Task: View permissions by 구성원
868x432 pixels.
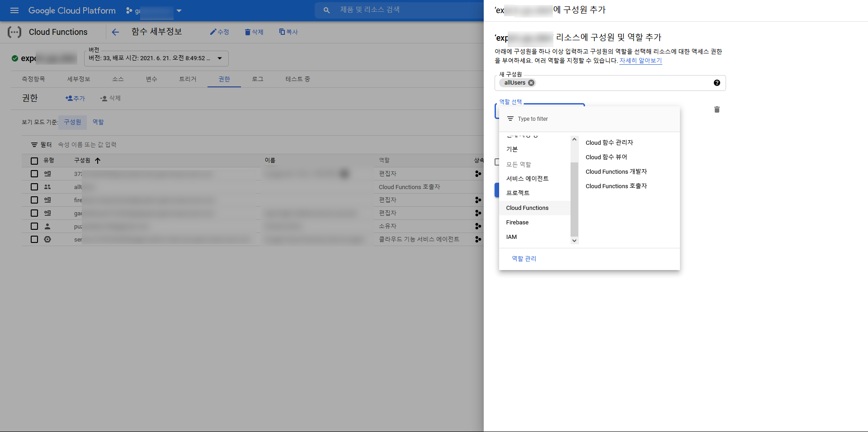Action: click(72, 122)
